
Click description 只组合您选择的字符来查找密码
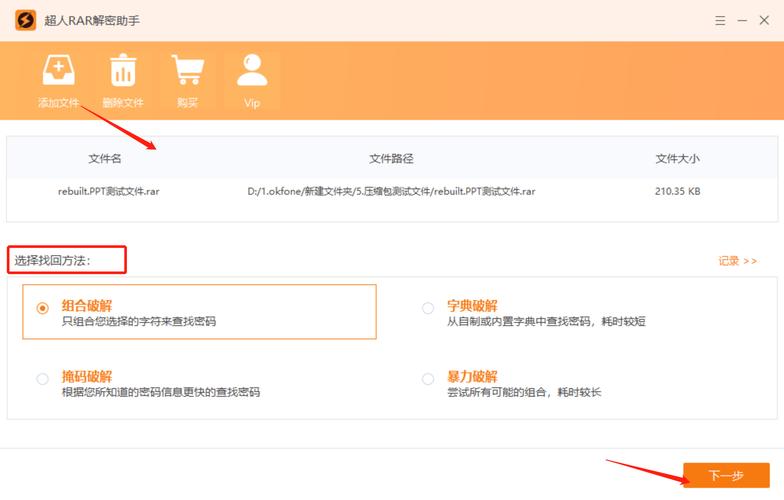pyautogui.click(x=138, y=322)
